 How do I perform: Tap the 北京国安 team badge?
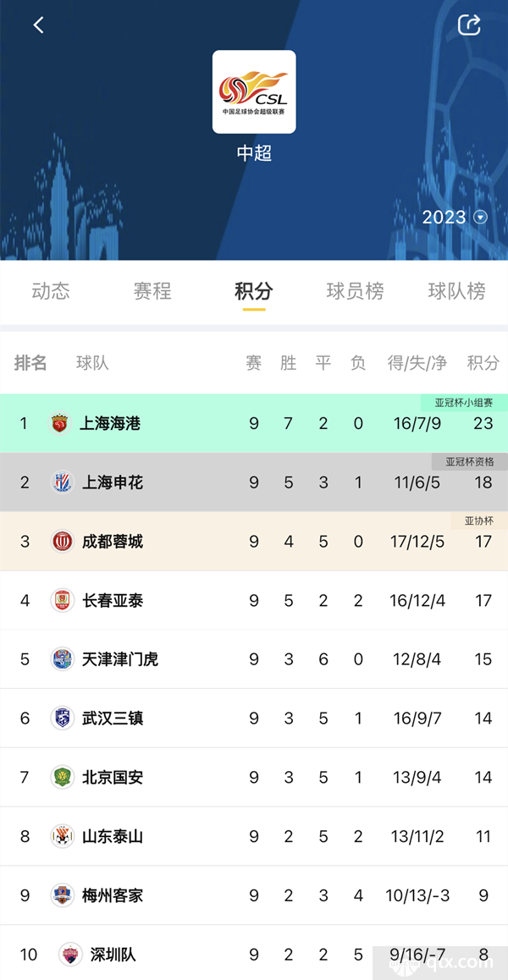62,778
